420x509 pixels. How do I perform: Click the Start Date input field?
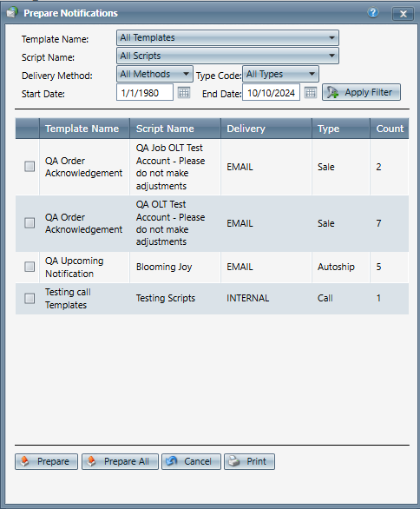[x=145, y=93]
